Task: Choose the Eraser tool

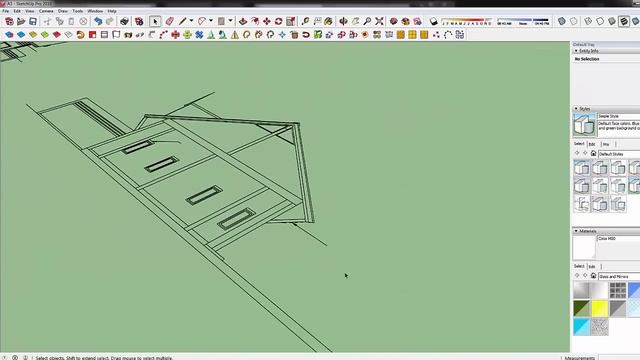Action: [x=169, y=21]
